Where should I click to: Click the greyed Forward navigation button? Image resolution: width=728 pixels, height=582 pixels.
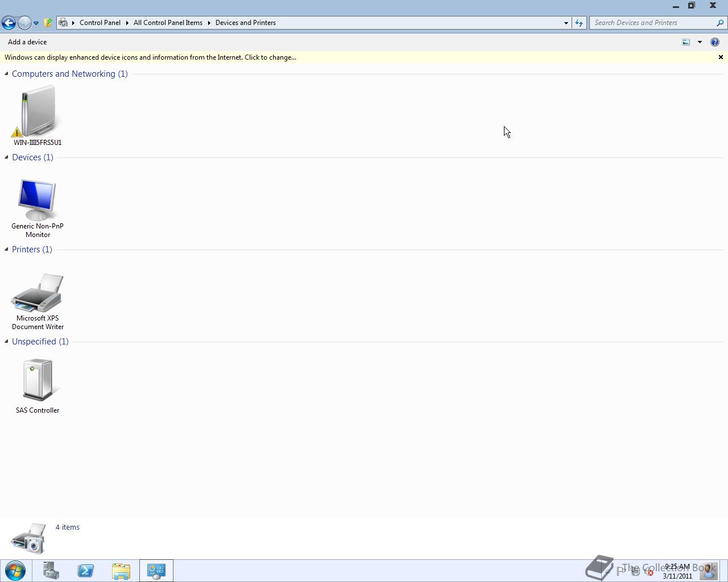24,23
